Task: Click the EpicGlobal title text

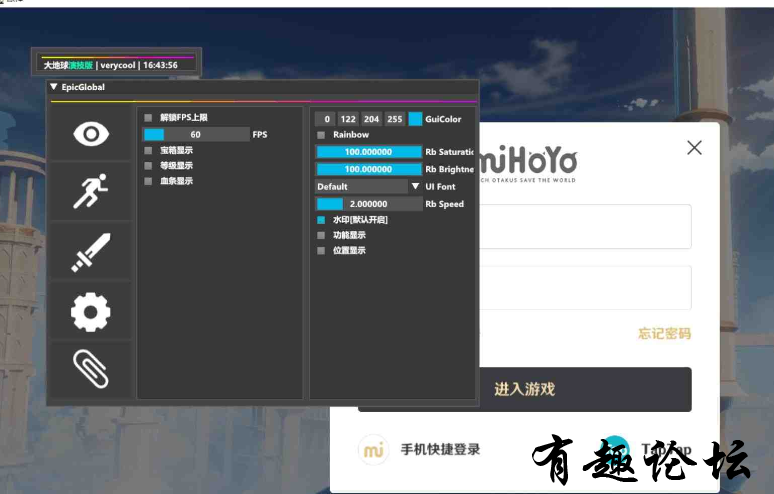Action: point(83,87)
